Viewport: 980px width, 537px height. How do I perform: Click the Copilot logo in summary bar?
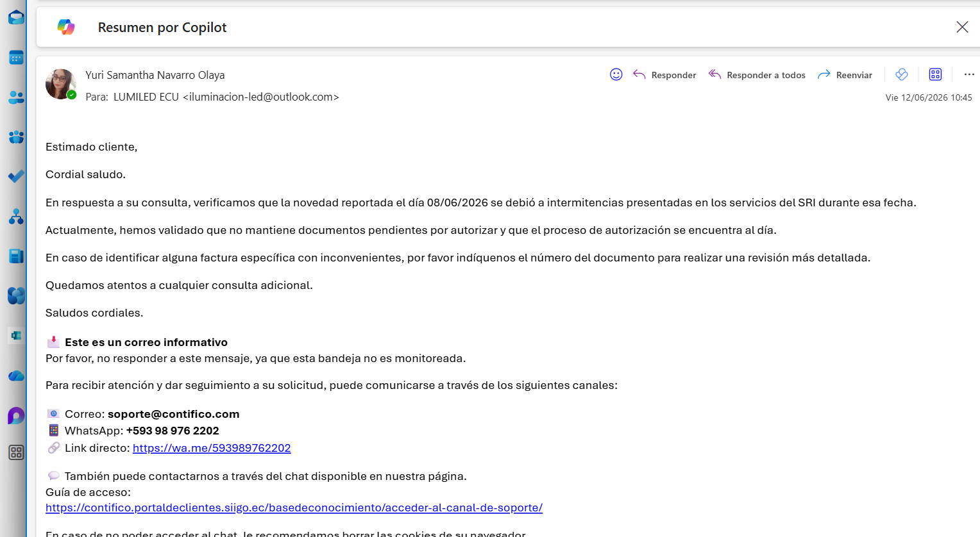coord(66,27)
